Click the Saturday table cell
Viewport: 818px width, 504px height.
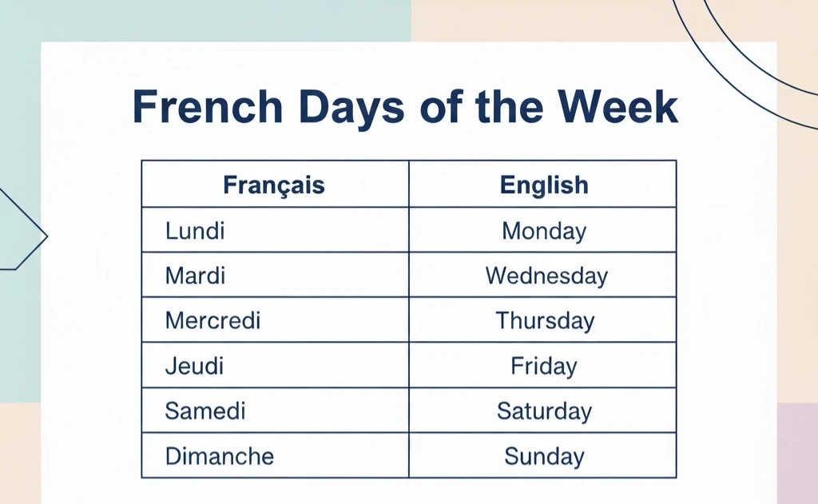(x=542, y=410)
